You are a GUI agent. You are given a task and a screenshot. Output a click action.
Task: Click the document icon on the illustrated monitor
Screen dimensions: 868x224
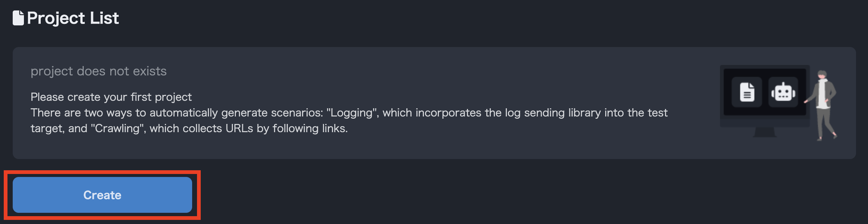point(747,92)
